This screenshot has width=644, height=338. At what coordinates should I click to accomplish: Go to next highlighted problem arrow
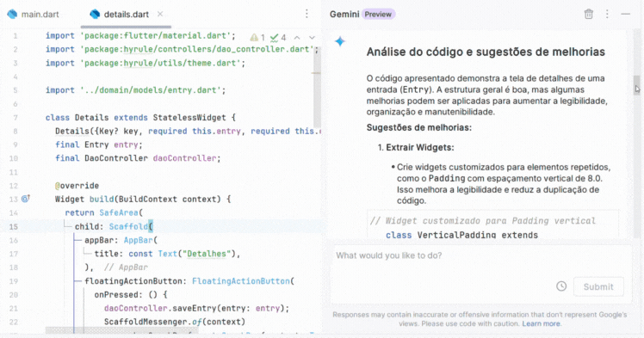tap(312, 38)
